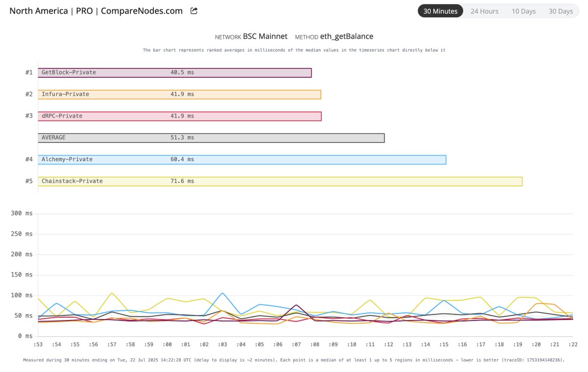Click the dRPC-Private bar
This screenshot has height=372, width=588.
179,116
